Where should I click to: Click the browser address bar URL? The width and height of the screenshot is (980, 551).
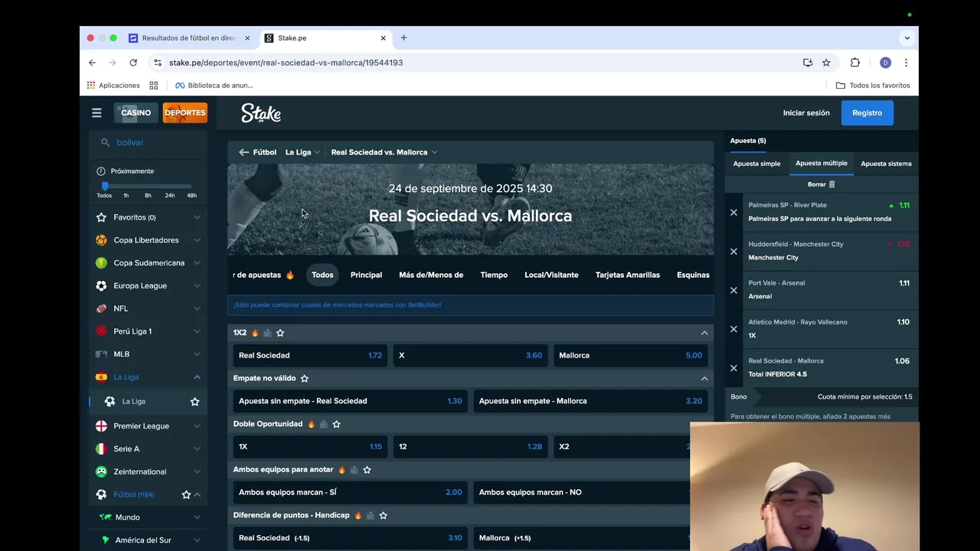coord(286,63)
